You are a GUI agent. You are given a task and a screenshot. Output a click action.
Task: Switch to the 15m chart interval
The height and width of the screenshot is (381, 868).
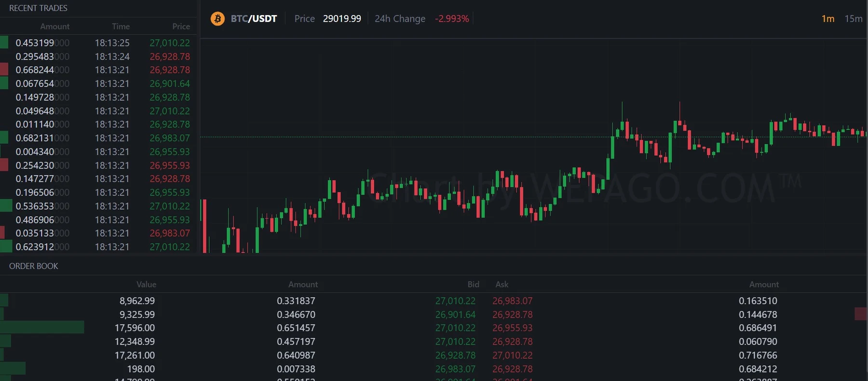853,19
